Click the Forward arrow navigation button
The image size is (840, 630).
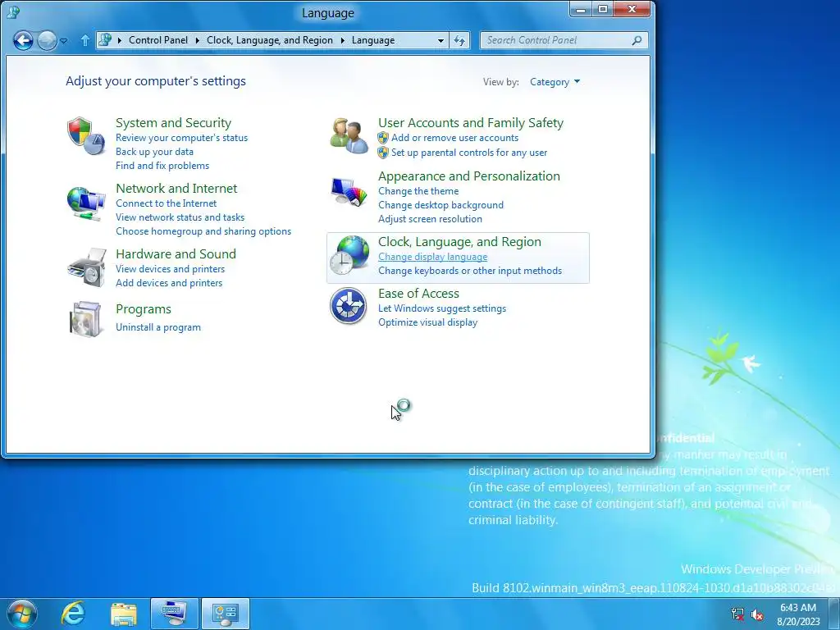tap(47, 40)
